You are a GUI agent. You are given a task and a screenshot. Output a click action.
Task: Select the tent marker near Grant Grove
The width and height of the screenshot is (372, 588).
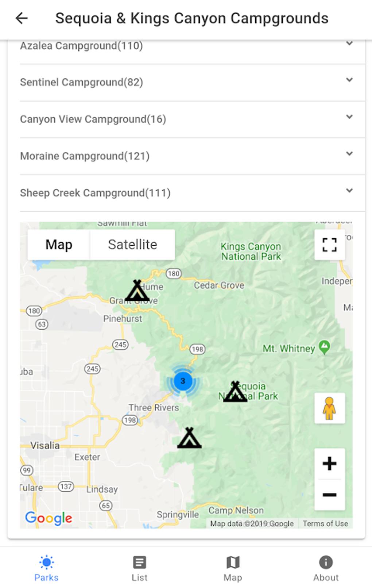click(137, 291)
